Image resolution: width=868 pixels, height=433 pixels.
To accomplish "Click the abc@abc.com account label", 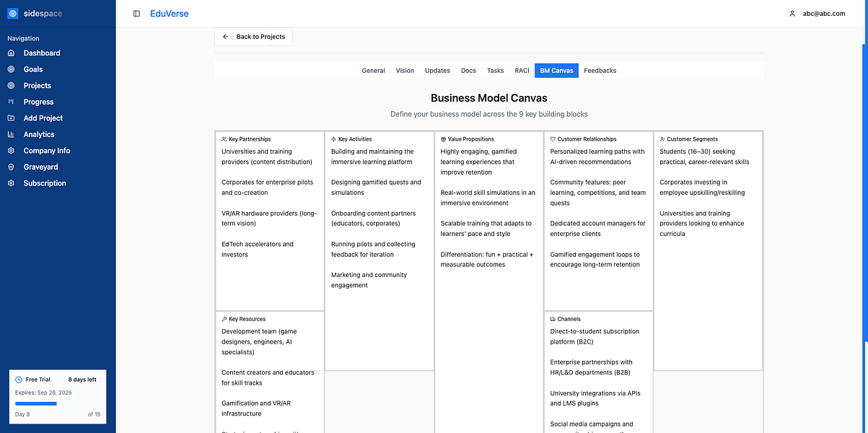I will coord(824,14).
